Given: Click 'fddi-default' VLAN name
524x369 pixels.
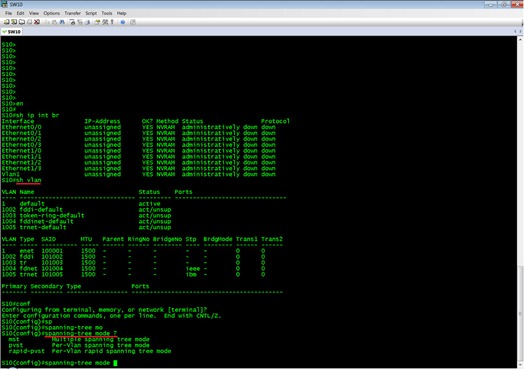Looking at the screenshot, I should tap(41, 210).
